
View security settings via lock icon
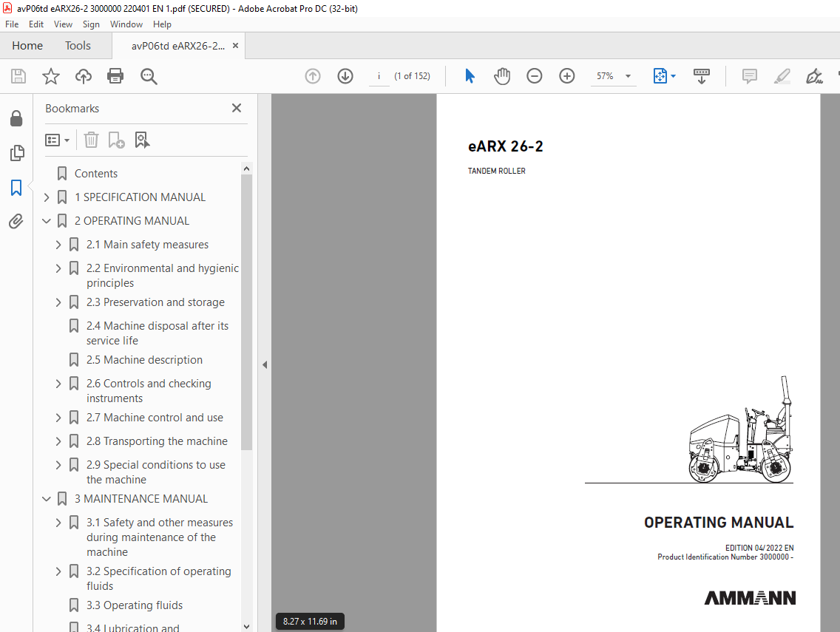tap(16, 118)
